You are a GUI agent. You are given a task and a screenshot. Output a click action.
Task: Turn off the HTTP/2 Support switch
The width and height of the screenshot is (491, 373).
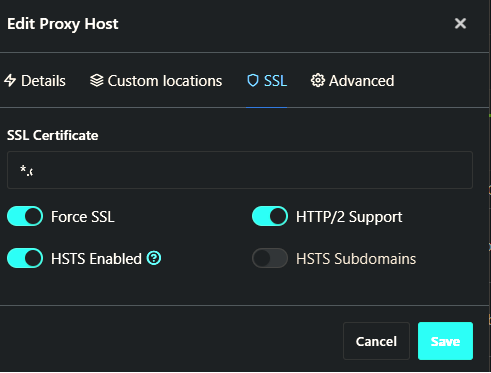270,216
